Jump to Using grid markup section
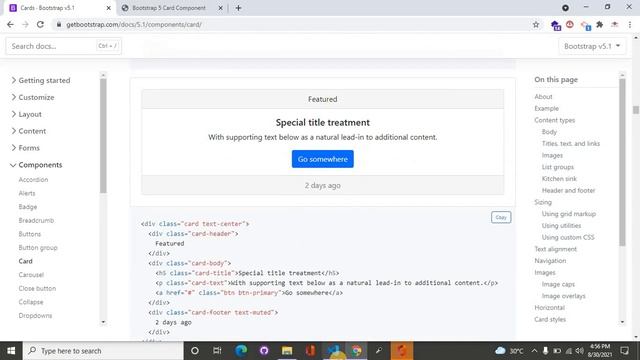The width and height of the screenshot is (640, 360). [x=569, y=214]
